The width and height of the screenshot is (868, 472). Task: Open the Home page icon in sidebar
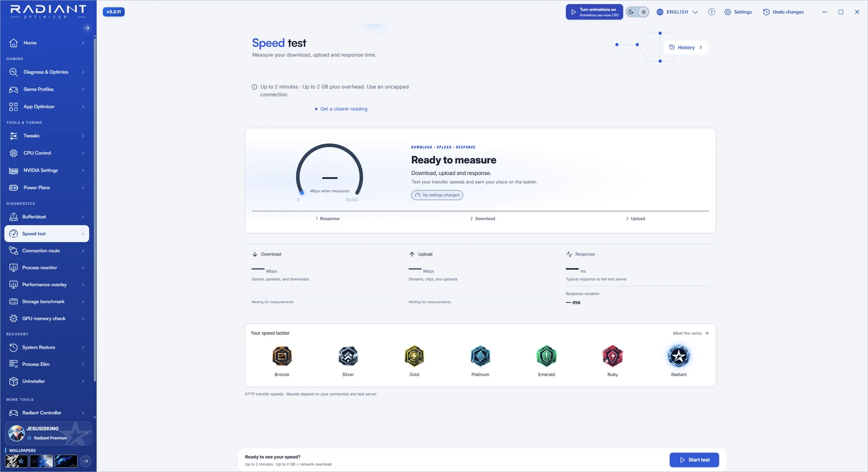pos(14,43)
